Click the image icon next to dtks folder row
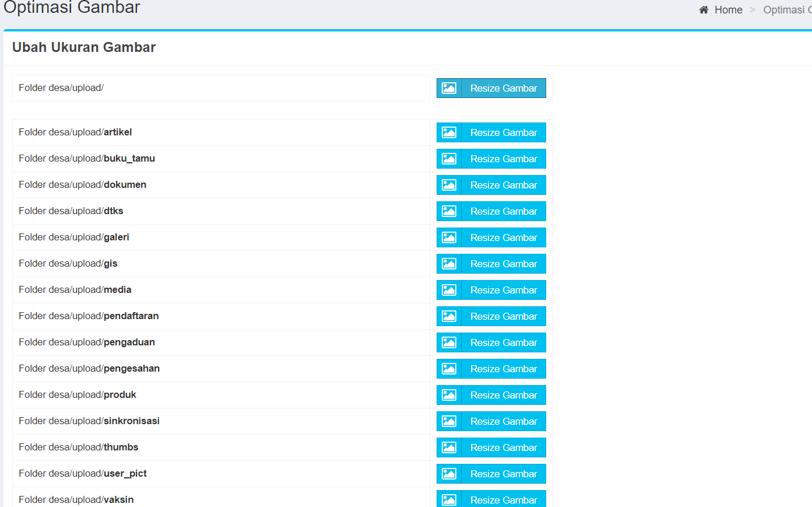This screenshot has width=812, height=507. [x=449, y=211]
